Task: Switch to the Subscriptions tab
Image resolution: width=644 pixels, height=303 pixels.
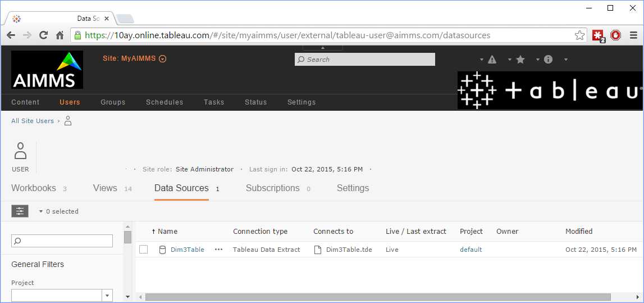Action: [x=278, y=188]
